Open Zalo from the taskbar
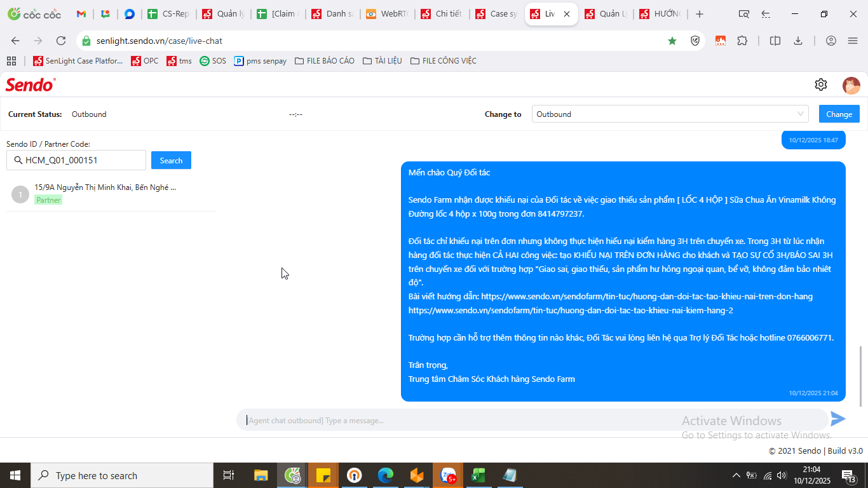 click(449, 475)
